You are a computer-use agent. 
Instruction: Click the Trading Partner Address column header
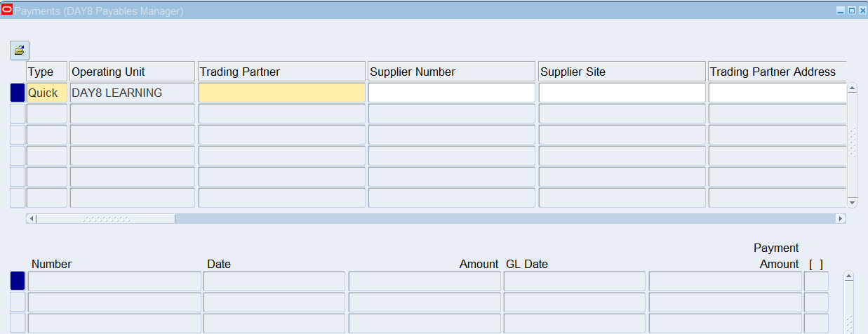click(777, 72)
